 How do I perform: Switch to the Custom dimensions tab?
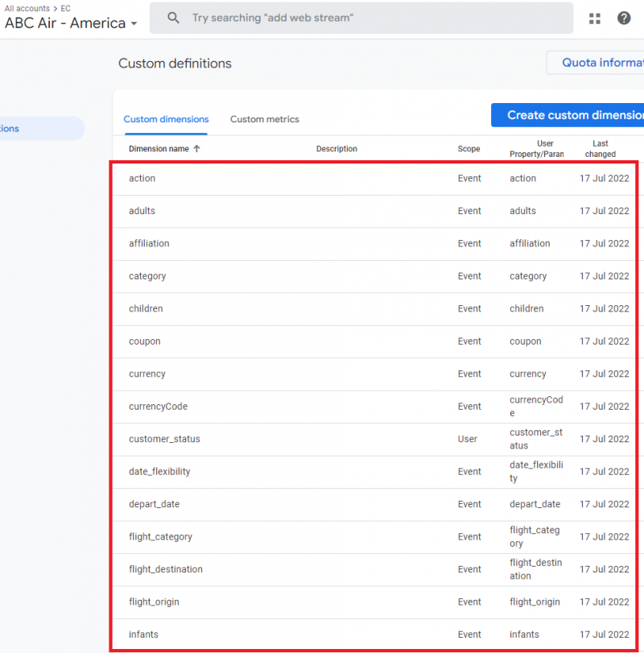pos(166,119)
